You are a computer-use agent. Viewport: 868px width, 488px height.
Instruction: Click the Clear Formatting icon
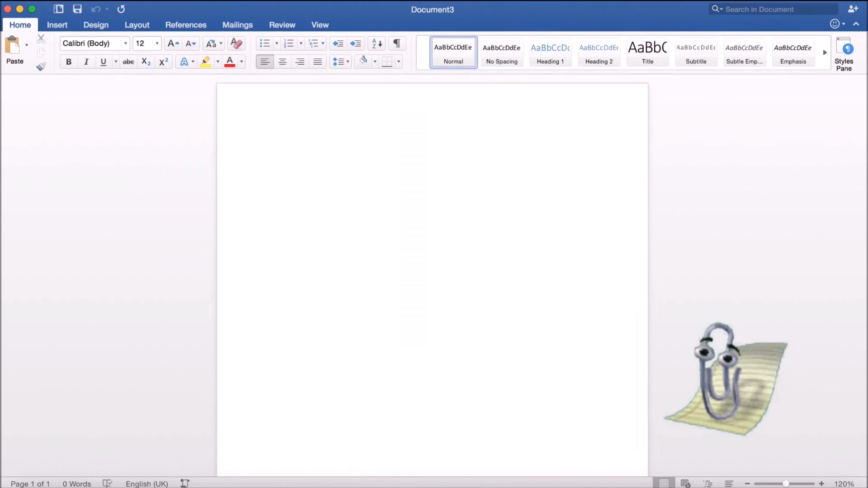[x=236, y=43]
